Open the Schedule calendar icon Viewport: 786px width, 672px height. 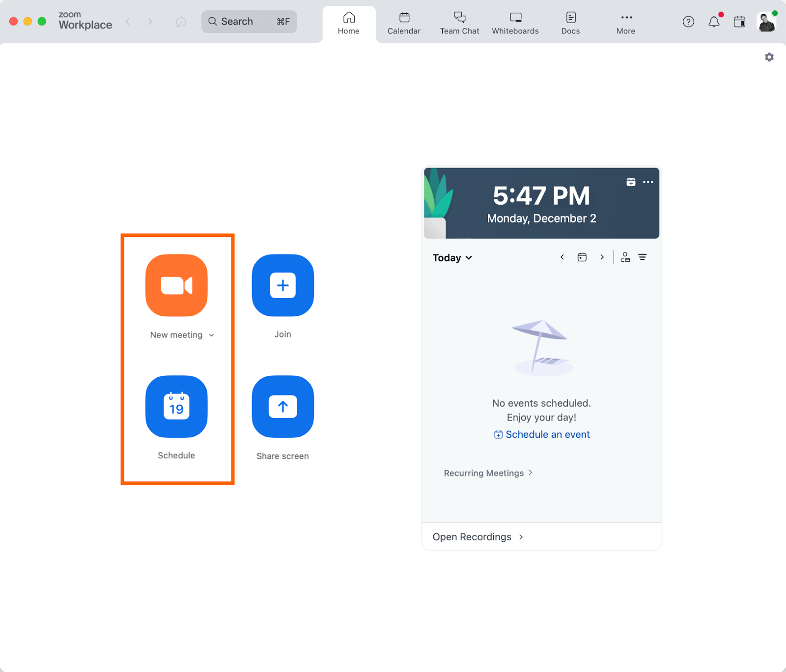click(176, 407)
